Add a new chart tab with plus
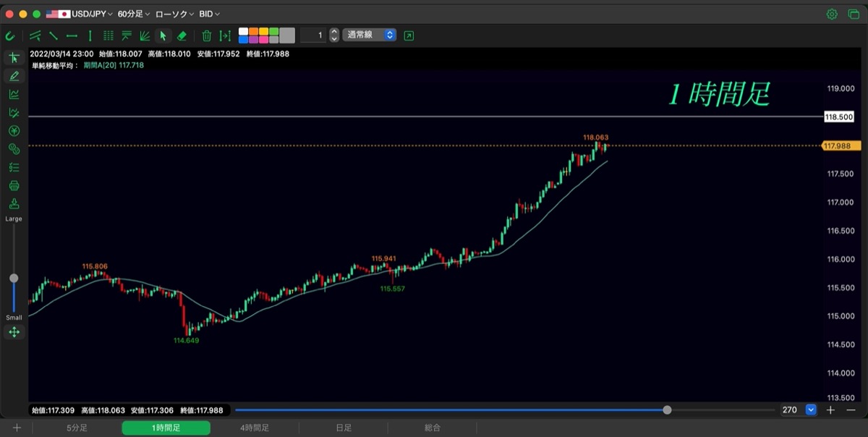This screenshot has width=868, height=437. click(x=17, y=428)
